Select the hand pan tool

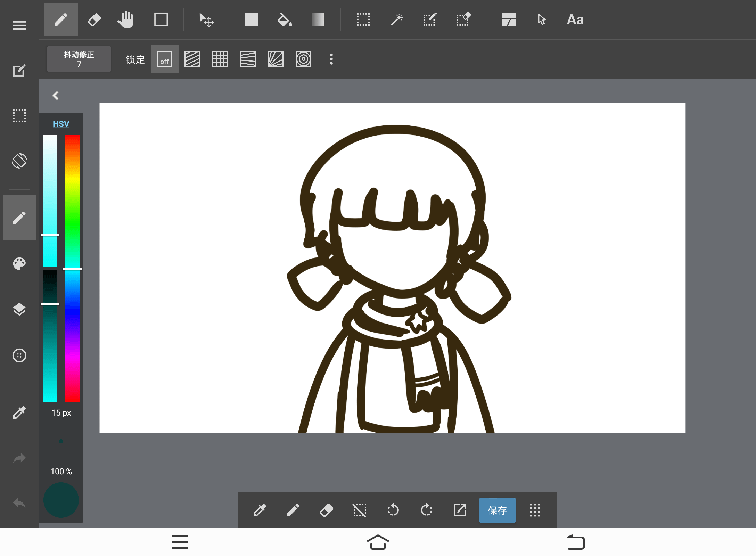125,19
